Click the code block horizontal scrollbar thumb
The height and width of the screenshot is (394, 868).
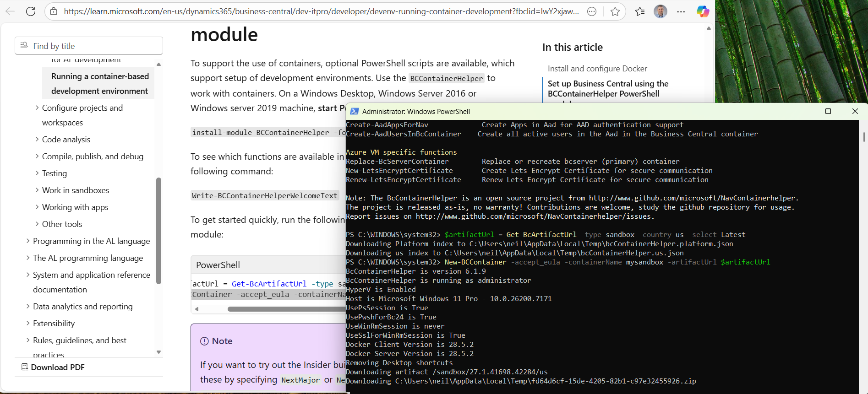click(x=286, y=309)
